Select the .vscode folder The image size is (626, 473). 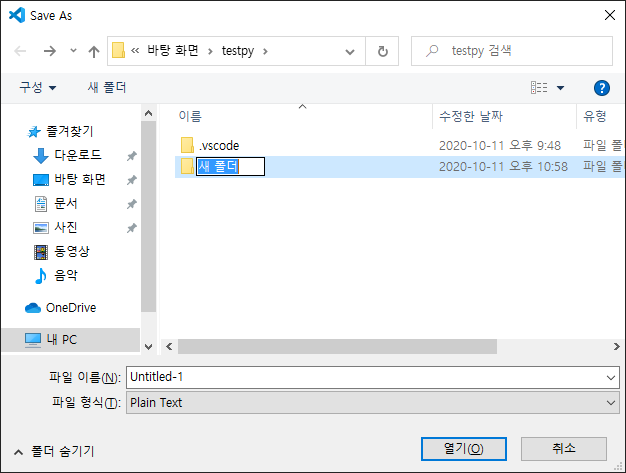219,146
